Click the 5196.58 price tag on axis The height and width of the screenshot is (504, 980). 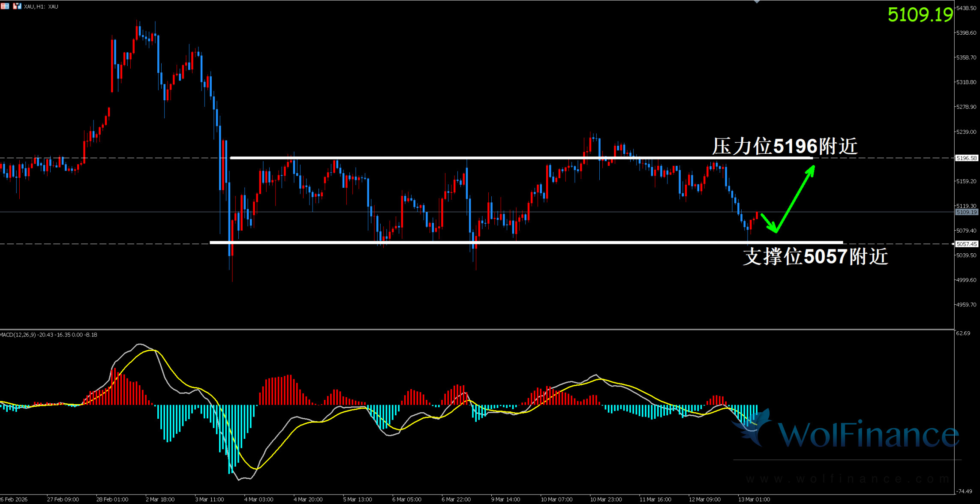click(x=966, y=158)
